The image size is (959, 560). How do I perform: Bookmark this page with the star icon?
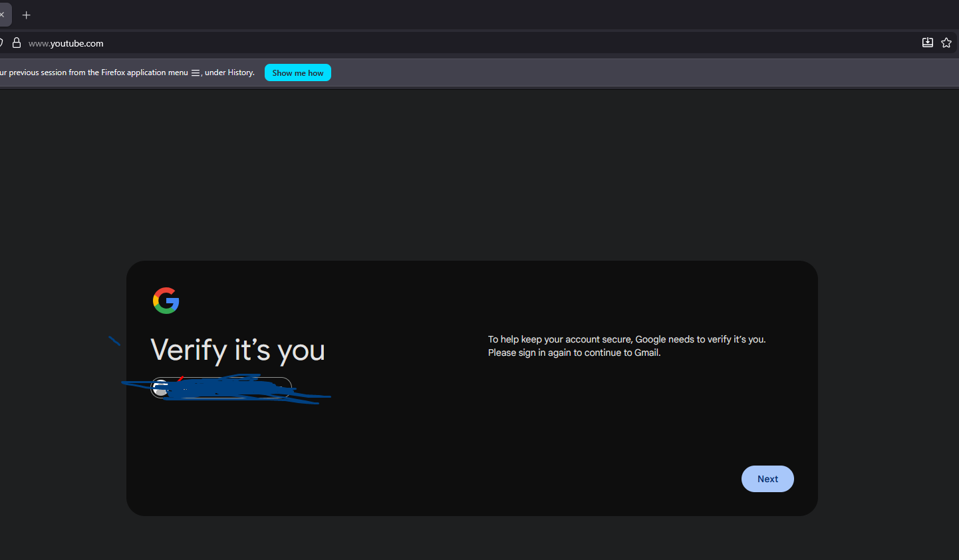tap(946, 43)
